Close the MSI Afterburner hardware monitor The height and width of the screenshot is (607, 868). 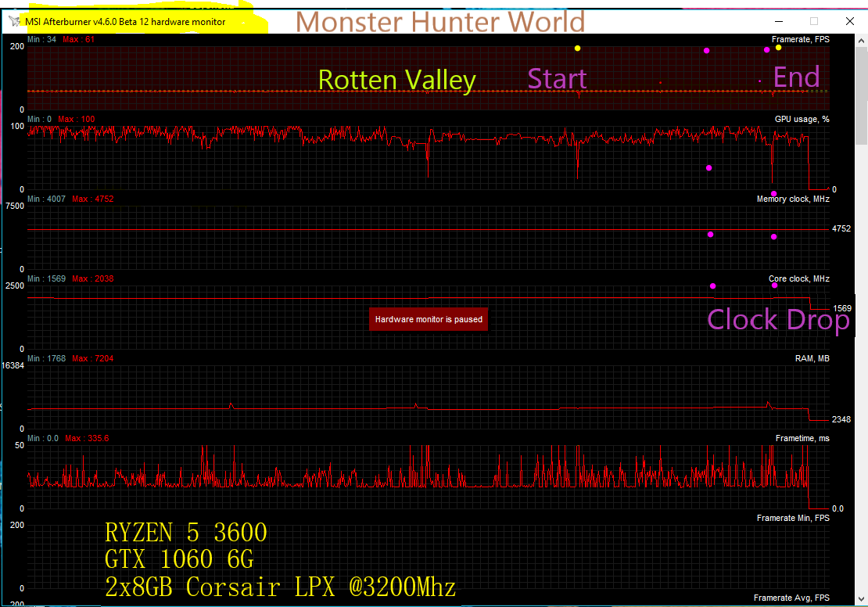pos(850,21)
